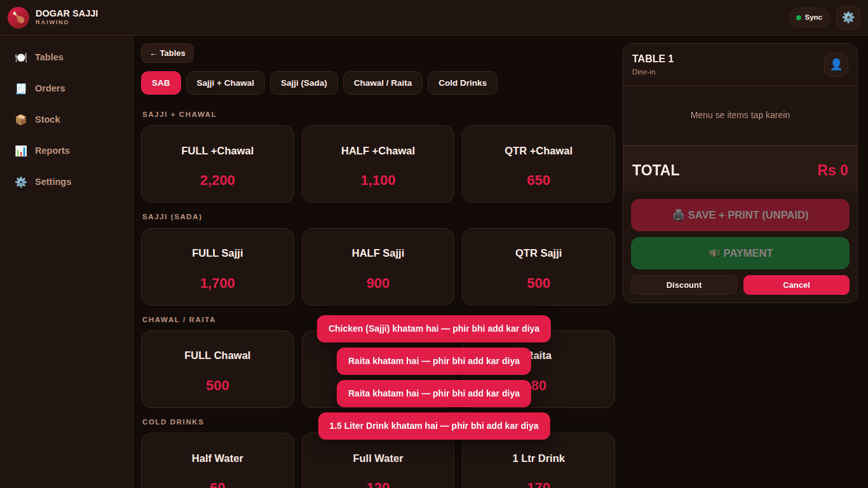
Task: Add Half Water to the order
Action: pyautogui.click(x=217, y=461)
